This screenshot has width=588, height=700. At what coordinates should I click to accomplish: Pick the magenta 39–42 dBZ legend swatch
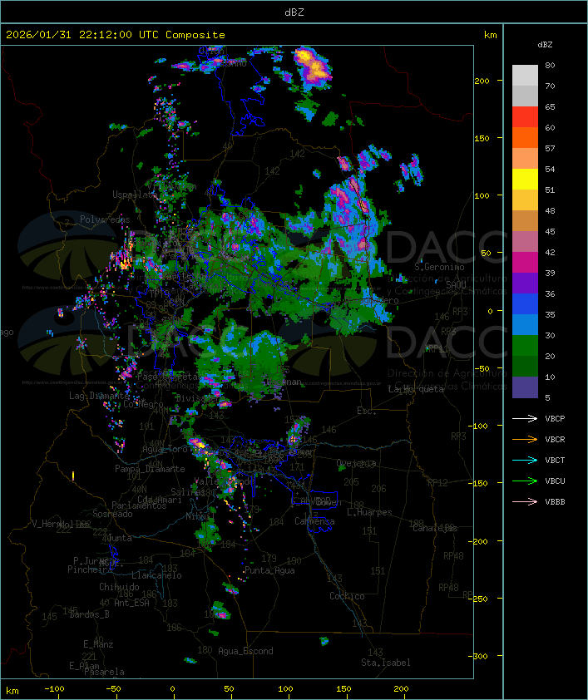pos(525,263)
